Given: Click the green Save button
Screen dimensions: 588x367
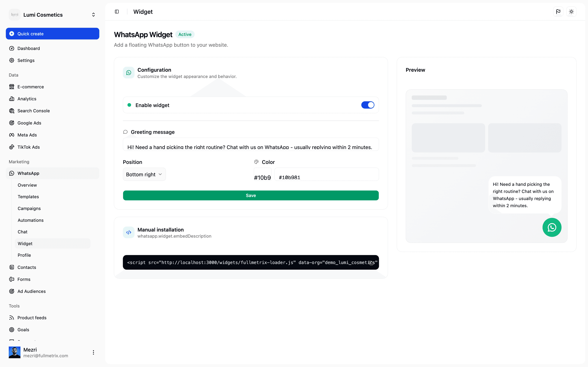Looking at the screenshot, I should [251, 195].
